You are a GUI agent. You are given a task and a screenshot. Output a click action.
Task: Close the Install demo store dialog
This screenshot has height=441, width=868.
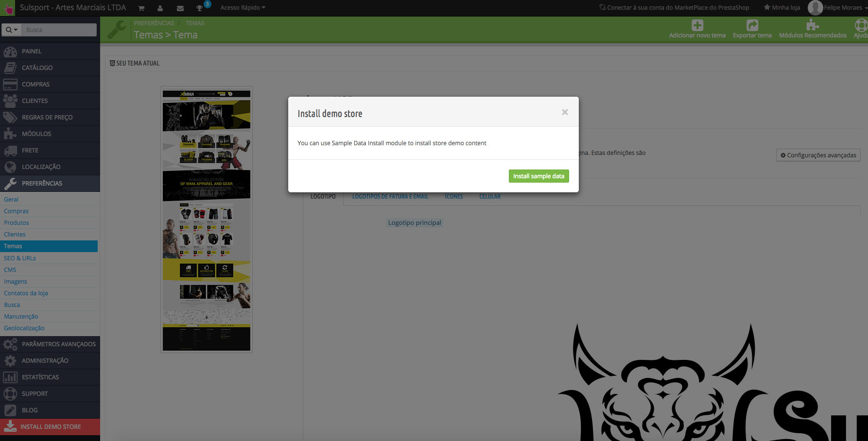point(565,112)
